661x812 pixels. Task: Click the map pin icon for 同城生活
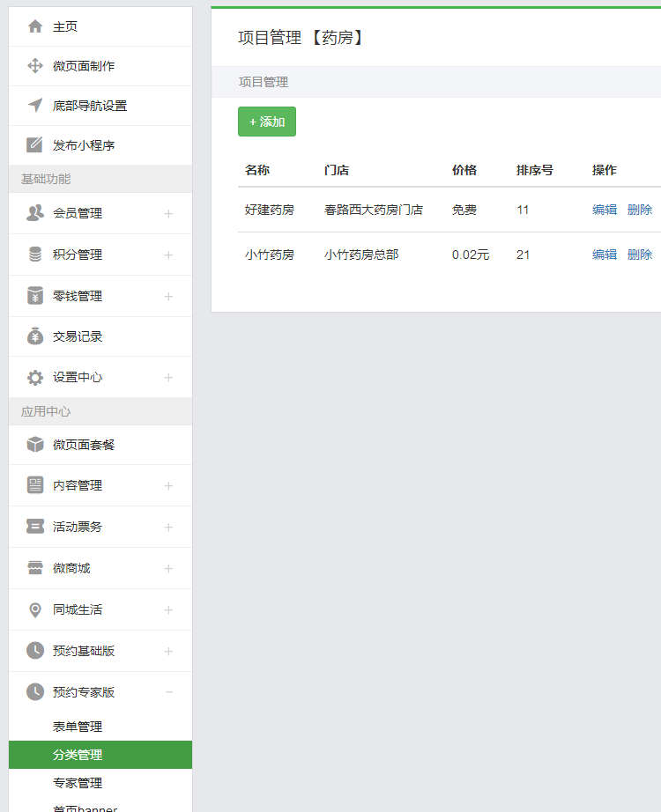click(x=35, y=609)
